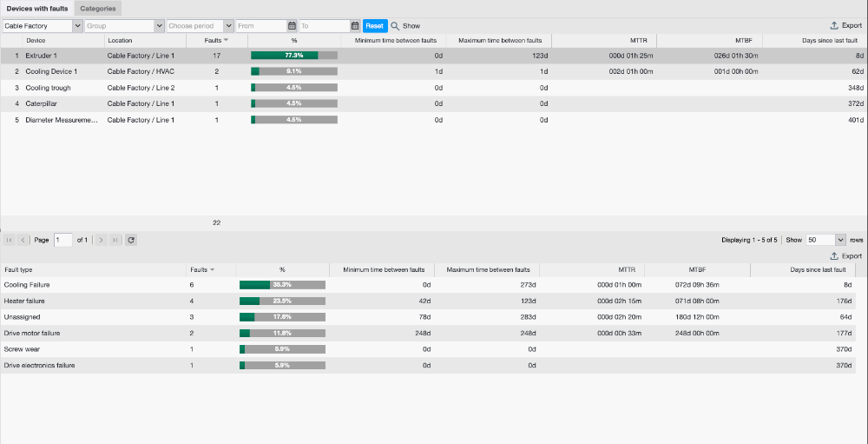Viewport: 868px width, 444px height.
Task: Change the rows-per-page dropdown showing 50
Action: [839, 240]
